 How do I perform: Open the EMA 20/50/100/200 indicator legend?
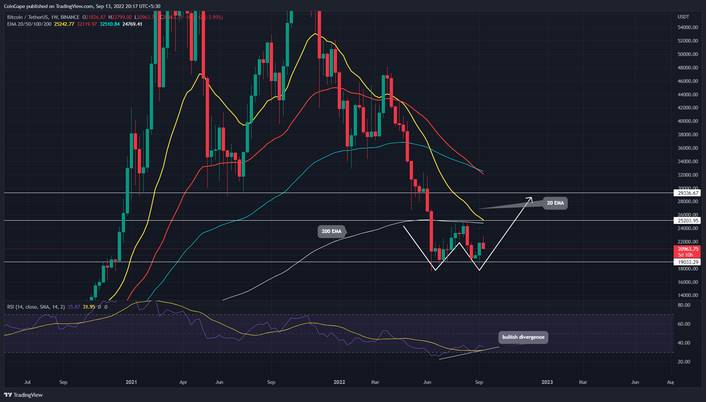32,25
